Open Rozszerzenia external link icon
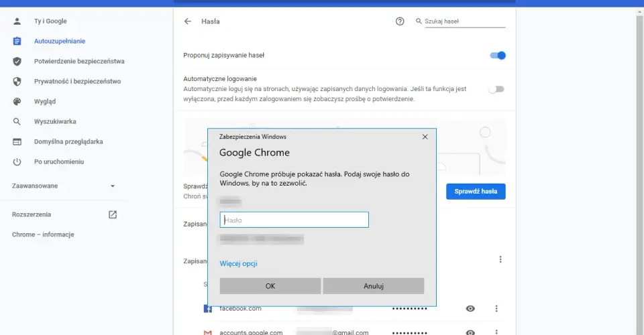 [113, 214]
